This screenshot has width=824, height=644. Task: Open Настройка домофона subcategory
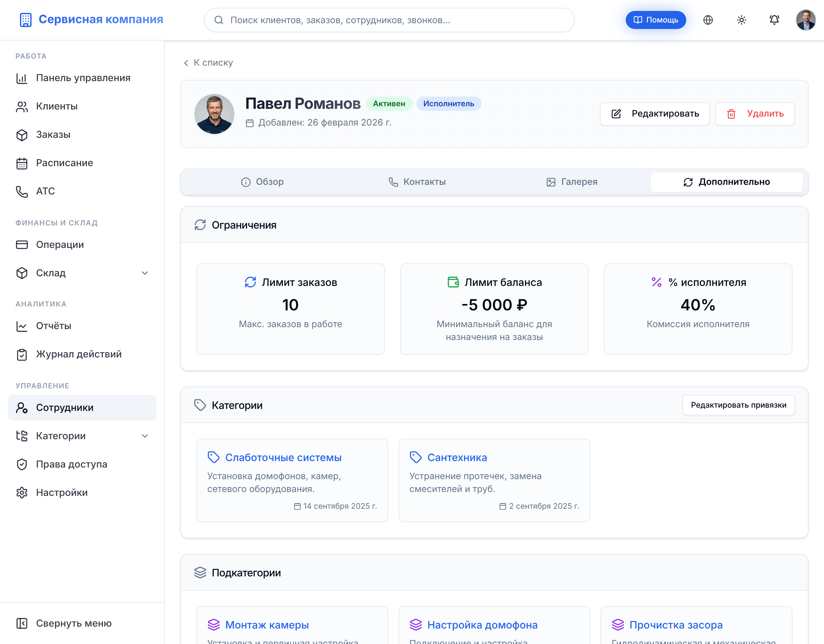tap(482, 625)
